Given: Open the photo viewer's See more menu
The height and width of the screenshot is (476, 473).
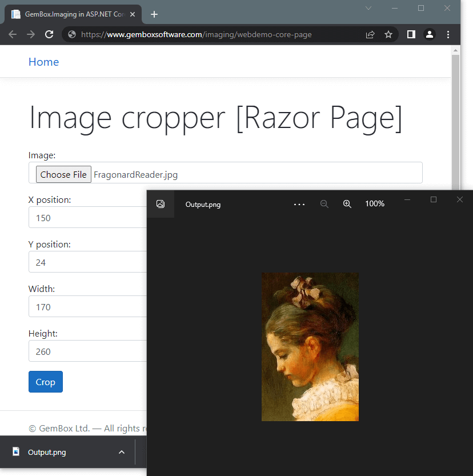Looking at the screenshot, I should [299, 204].
